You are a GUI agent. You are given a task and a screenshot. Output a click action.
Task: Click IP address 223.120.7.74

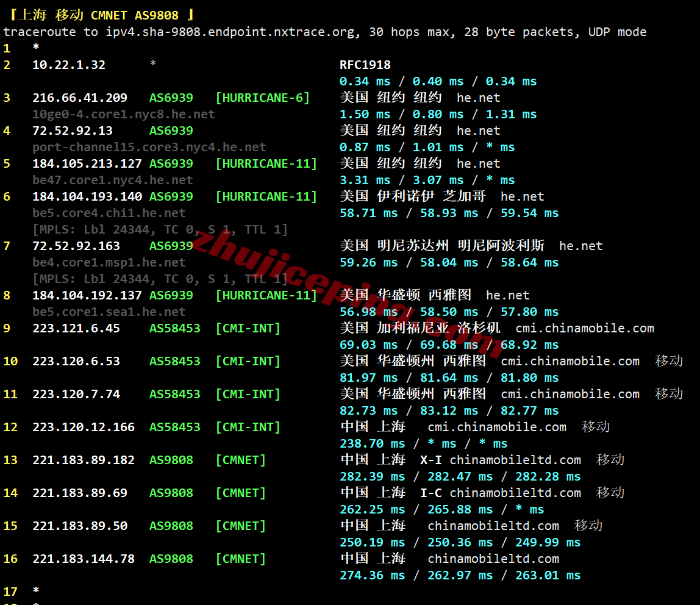pyautogui.click(x=76, y=394)
